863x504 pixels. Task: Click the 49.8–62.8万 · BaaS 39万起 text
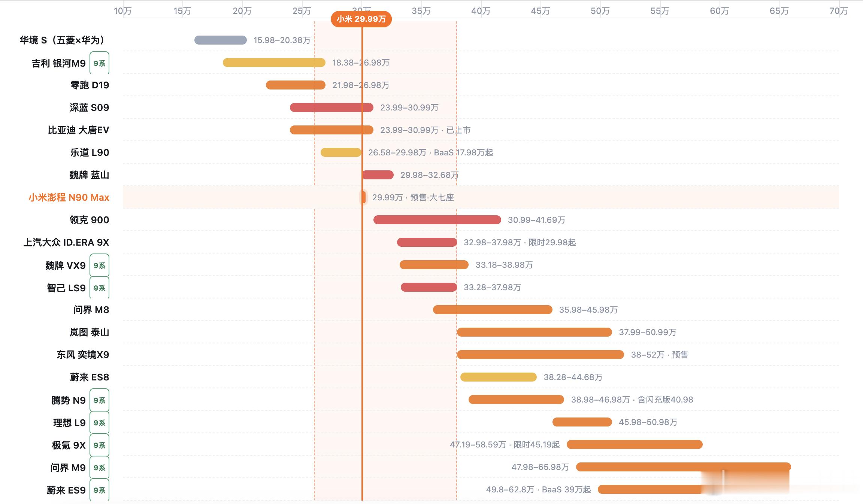539,489
